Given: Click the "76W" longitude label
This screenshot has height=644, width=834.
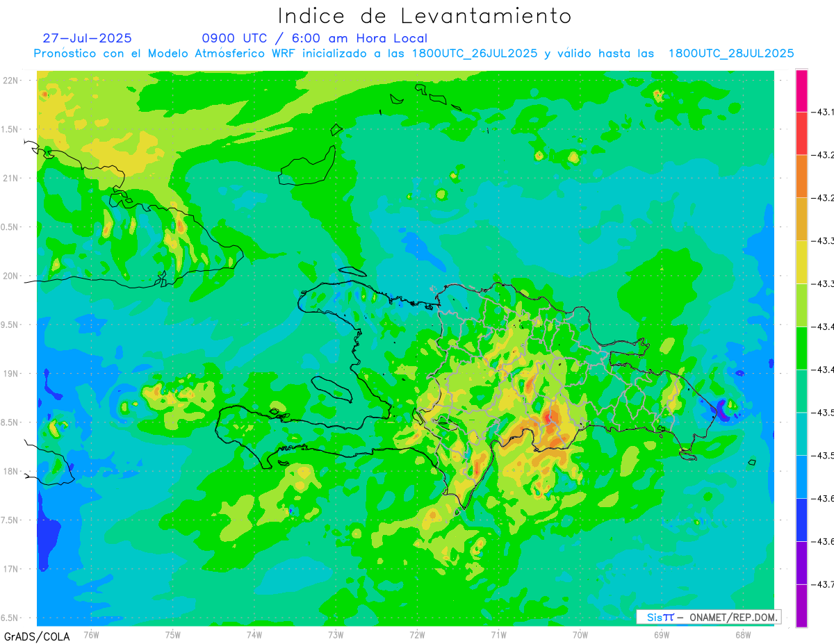Looking at the screenshot, I should pos(91,634).
